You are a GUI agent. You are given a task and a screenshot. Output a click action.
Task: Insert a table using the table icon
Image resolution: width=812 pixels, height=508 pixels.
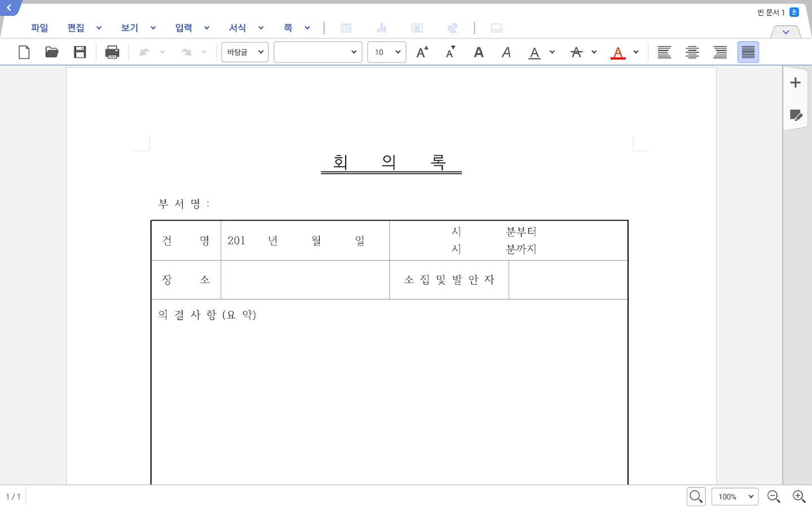(x=346, y=27)
